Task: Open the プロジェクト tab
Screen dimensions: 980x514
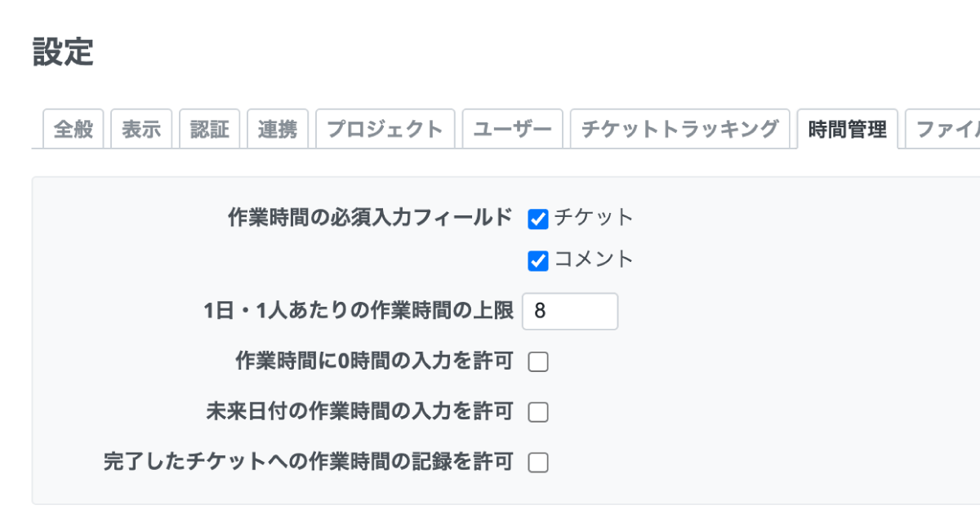Action: pos(385,129)
